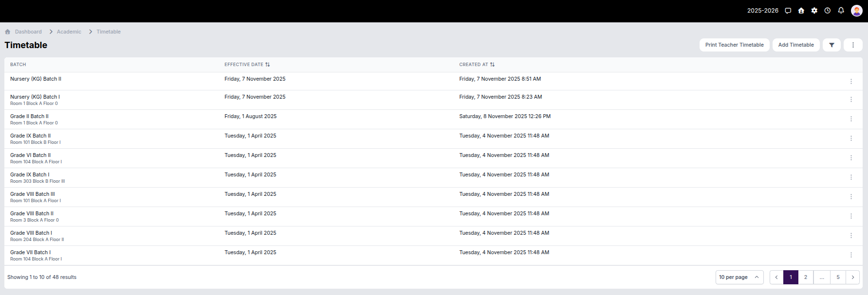Go to Dashboard breadcrumb link
This screenshot has width=868, height=295.
(x=28, y=32)
